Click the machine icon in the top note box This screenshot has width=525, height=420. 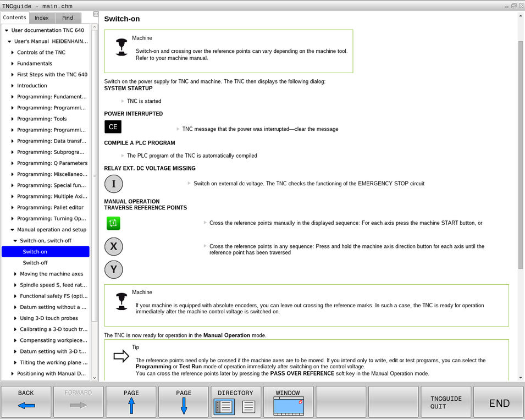coord(121,47)
